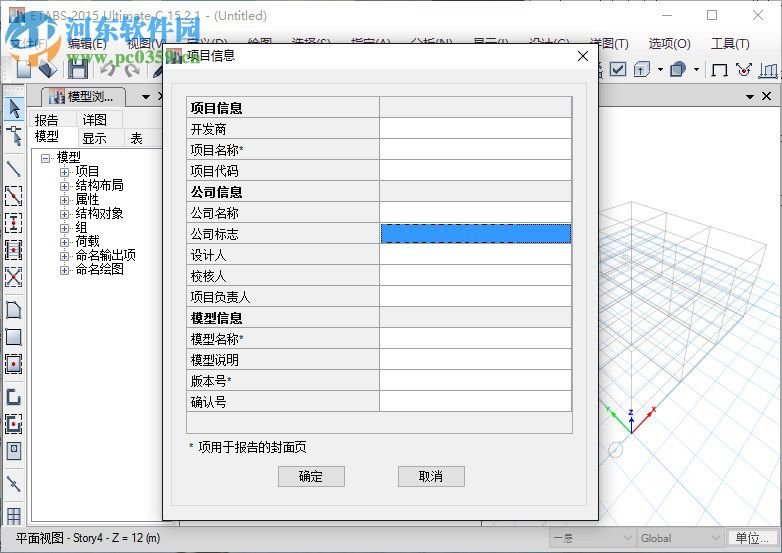This screenshot has height=553, width=782.
Task: Expand the 命名绘图 tree node
Action: [x=64, y=270]
